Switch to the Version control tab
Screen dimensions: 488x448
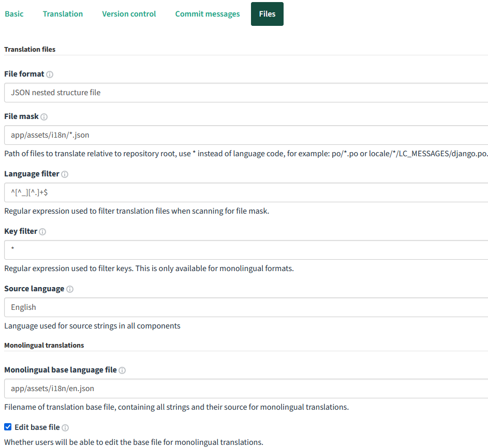tap(129, 14)
